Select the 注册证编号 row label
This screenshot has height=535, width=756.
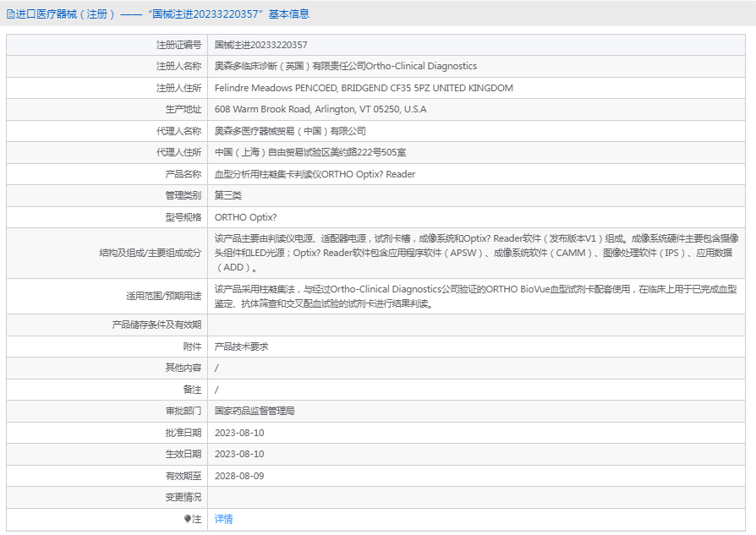[x=179, y=45]
